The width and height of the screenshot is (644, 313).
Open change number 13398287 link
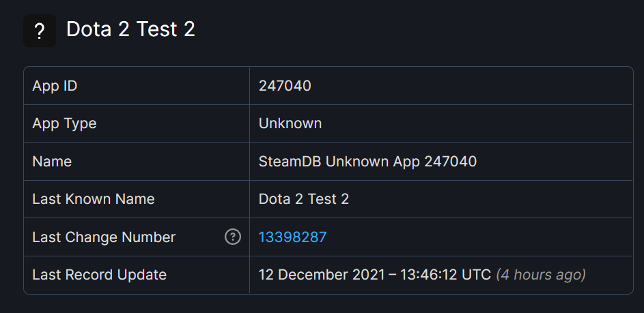(x=292, y=237)
